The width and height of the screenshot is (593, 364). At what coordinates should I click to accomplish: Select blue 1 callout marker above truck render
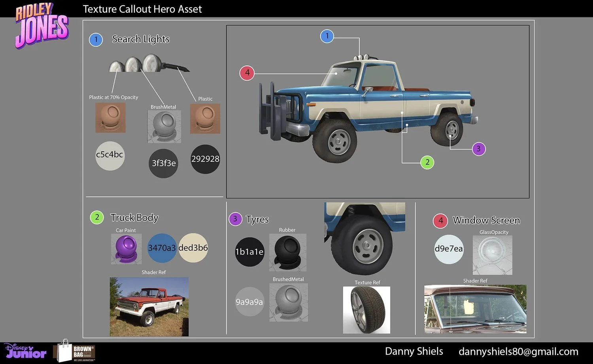pos(327,36)
